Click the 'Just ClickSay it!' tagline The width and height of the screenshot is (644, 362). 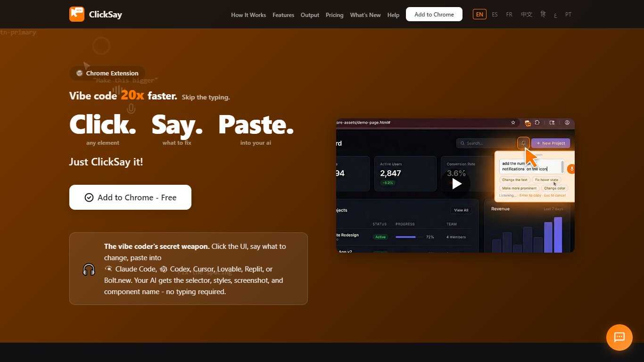pyautogui.click(x=106, y=162)
